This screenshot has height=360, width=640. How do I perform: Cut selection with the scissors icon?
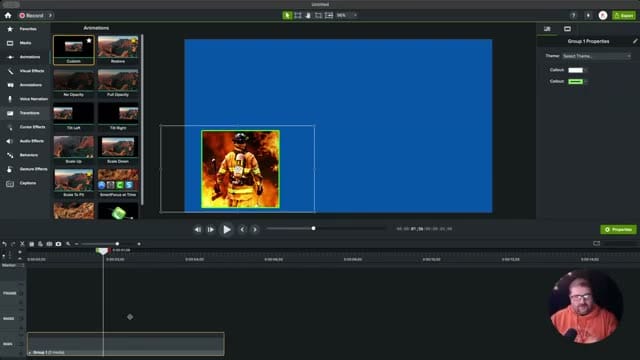(x=22, y=244)
